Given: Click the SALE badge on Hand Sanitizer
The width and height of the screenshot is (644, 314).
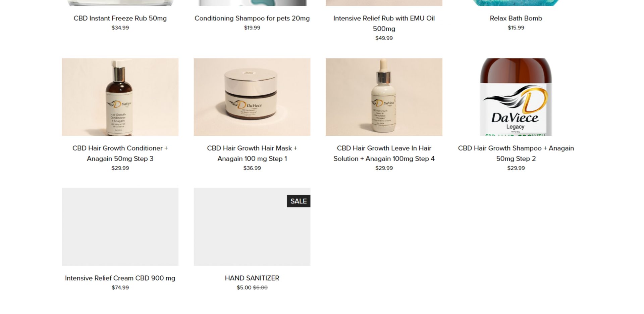Looking at the screenshot, I should [x=299, y=201].
